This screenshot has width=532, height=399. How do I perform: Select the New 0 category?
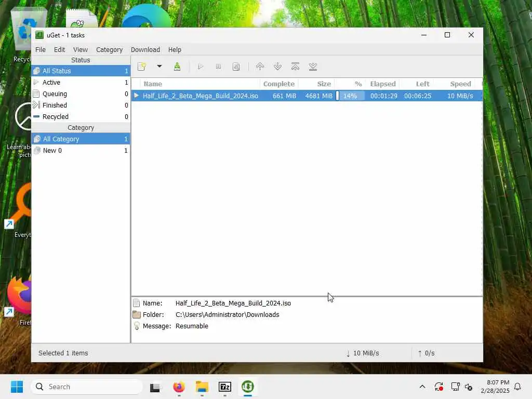[x=81, y=151]
